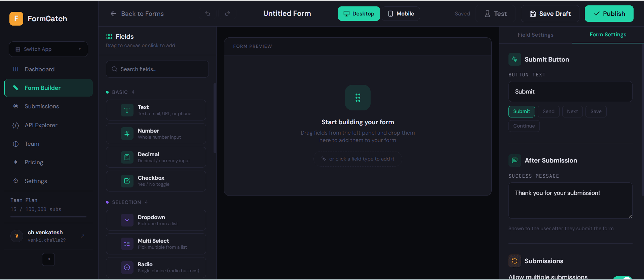Switch to the Field Settings tab
The width and height of the screenshot is (644, 280).
click(x=535, y=35)
